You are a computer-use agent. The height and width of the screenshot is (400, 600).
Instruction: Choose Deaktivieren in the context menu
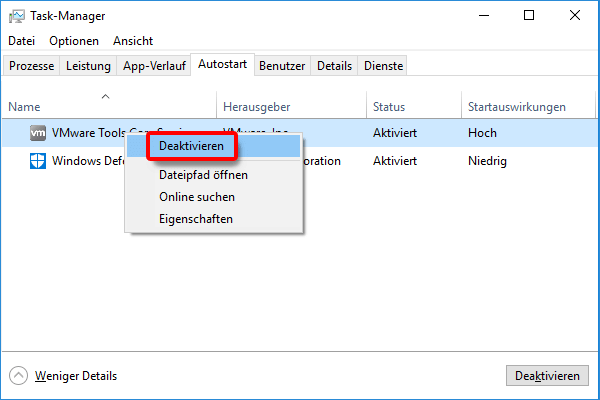coord(214,146)
